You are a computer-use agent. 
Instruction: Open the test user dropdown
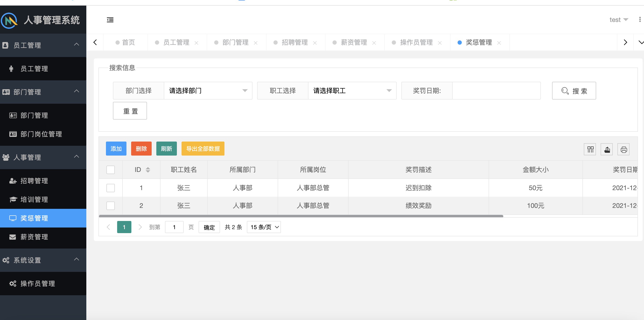(x=619, y=20)
